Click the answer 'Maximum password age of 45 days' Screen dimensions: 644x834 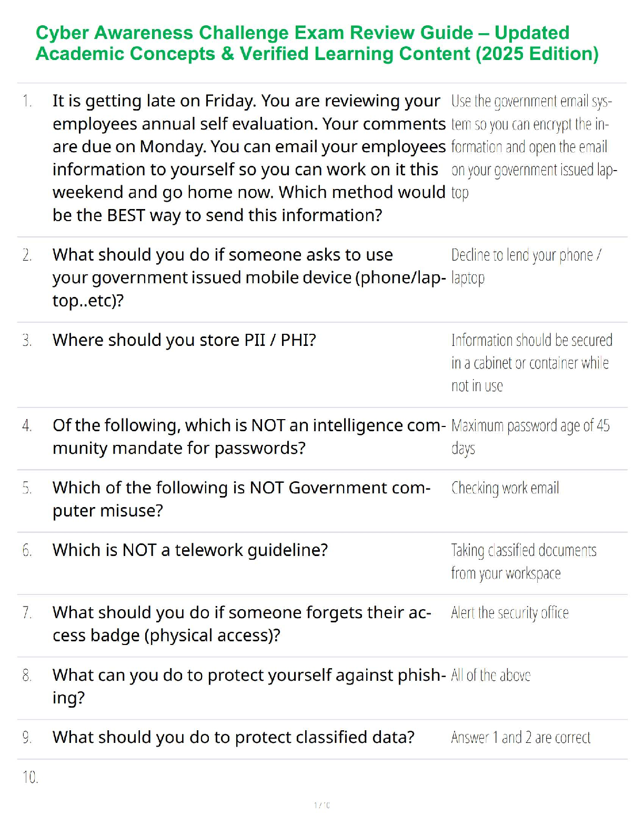coord(530,436)
